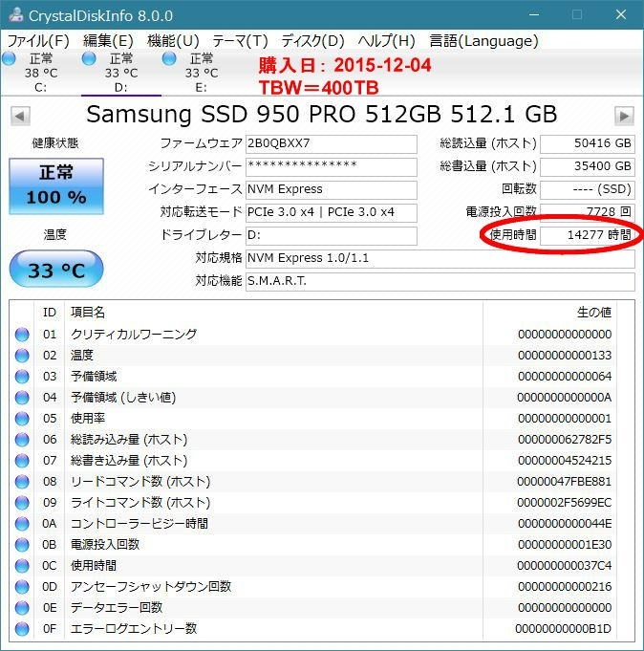Click the Samsung SSD 950 PRO model title
644x651 pixels.
pos(321,114)
